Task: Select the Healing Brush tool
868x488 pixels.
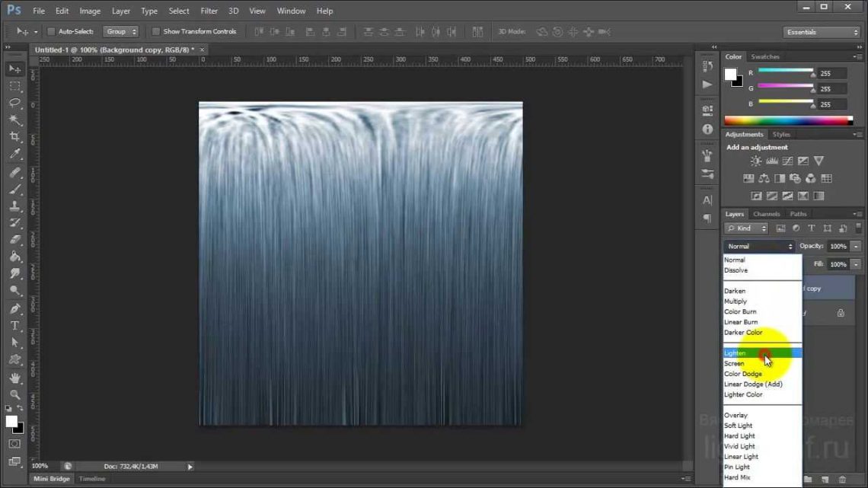Action: pyautogui.click(x=15, y=173)
